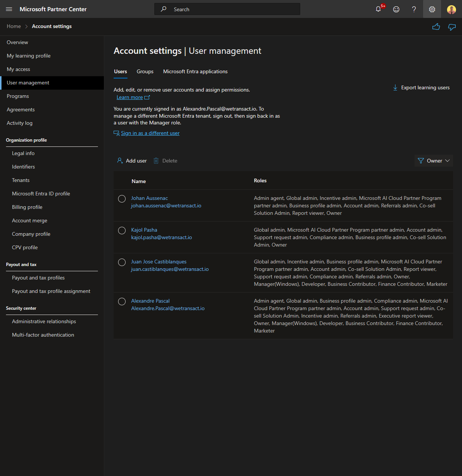This screenshot has height=476, width=462.
Task: Click the Search input field
Action: pos(227,9)
